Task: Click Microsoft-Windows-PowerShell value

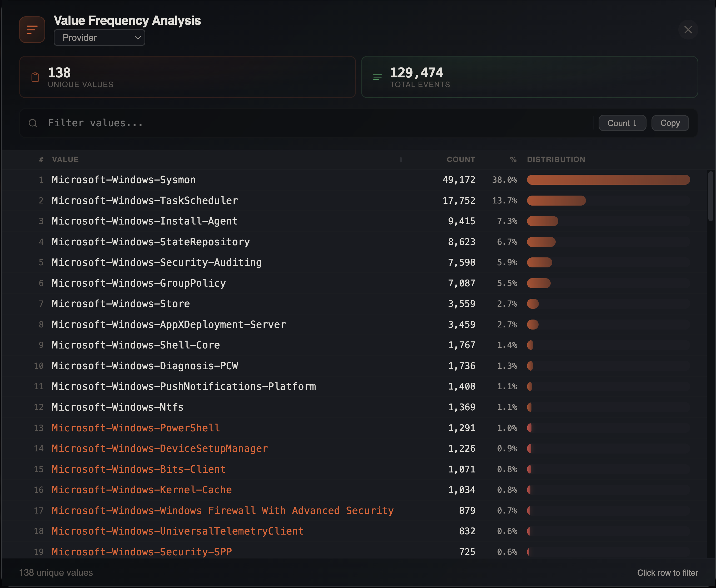Action: (136, 428)
